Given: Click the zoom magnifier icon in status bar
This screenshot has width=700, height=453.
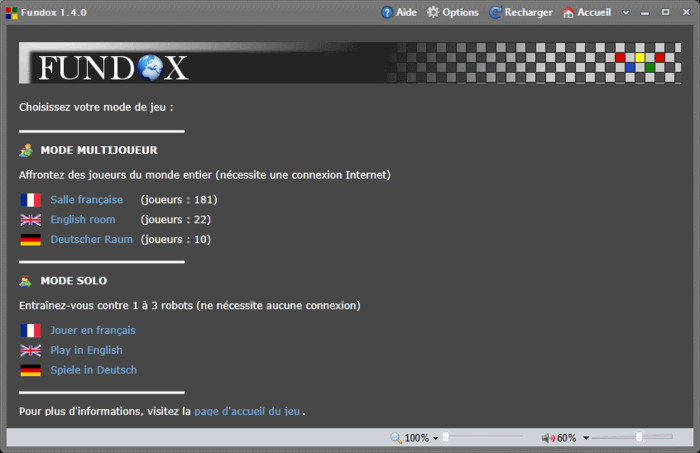Looking at the screenshot, I should coord(396,438).
